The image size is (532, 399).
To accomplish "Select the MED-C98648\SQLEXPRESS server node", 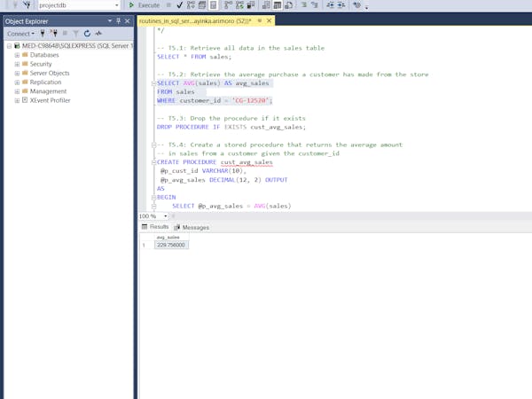I will pos(77,46).
